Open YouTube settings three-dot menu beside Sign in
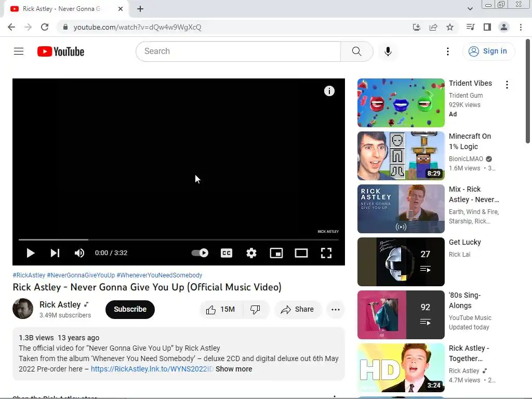This screenshot has height=399, width=532. [x=447, y=51]
